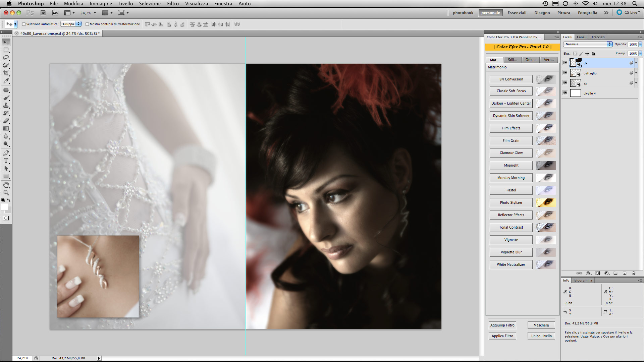This screenshot has height=362, width=644.
Task: Switch to the Canali tab
Action: point(582,37)
